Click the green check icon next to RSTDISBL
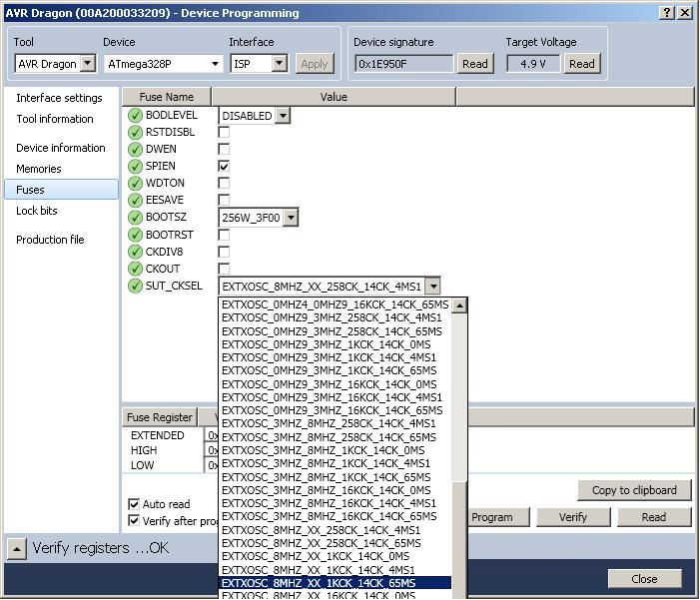 (135, 133)
